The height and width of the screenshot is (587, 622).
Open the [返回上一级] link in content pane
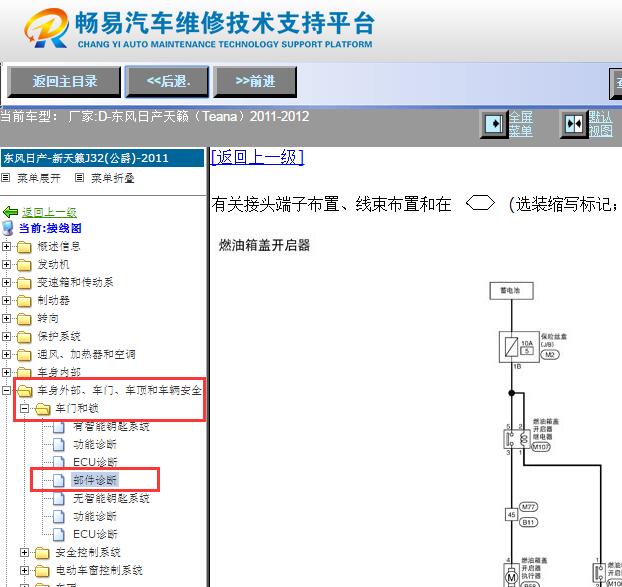click(x=257, y=157)
